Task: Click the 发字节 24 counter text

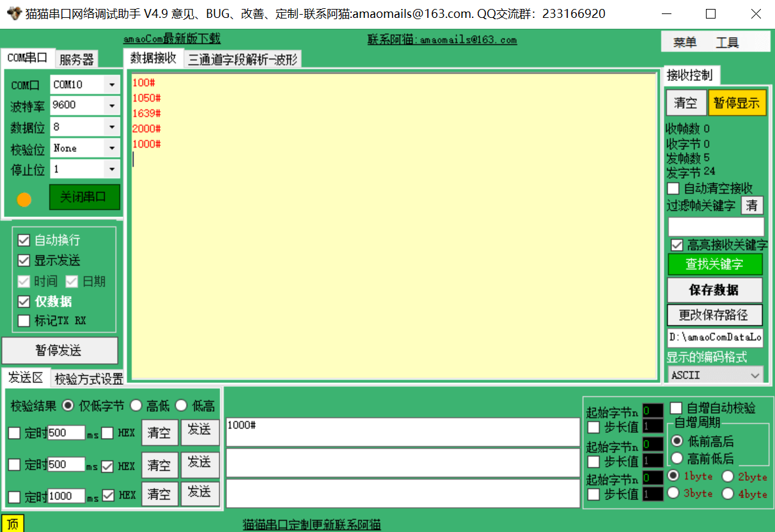Action: coord(691,172)
